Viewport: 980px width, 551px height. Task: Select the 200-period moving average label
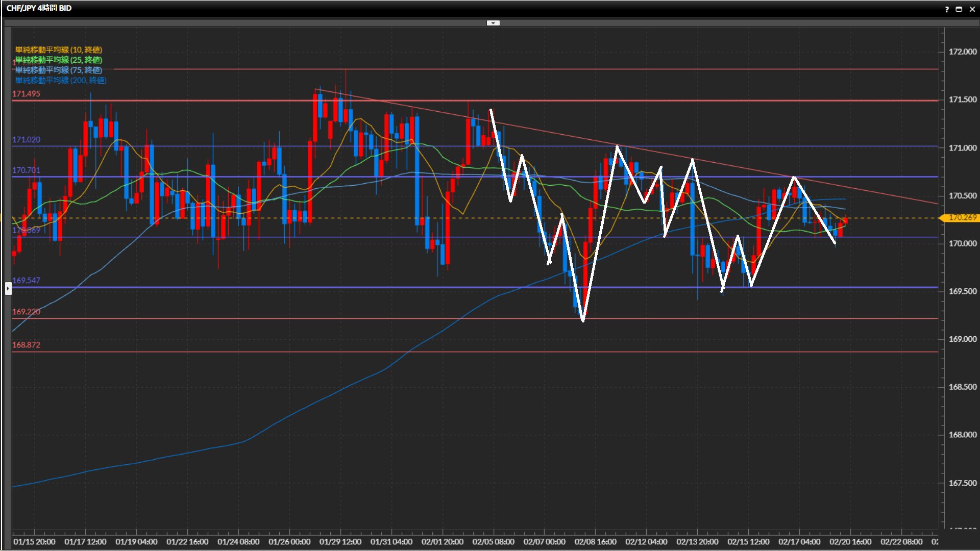click(x=61, y=80)
